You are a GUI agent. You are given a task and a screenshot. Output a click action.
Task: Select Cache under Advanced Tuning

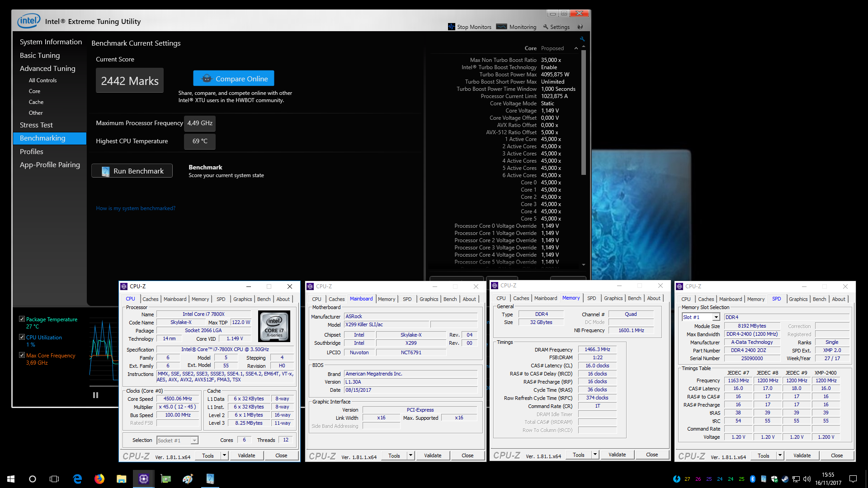pyautogui.click(x=36, y=102)
